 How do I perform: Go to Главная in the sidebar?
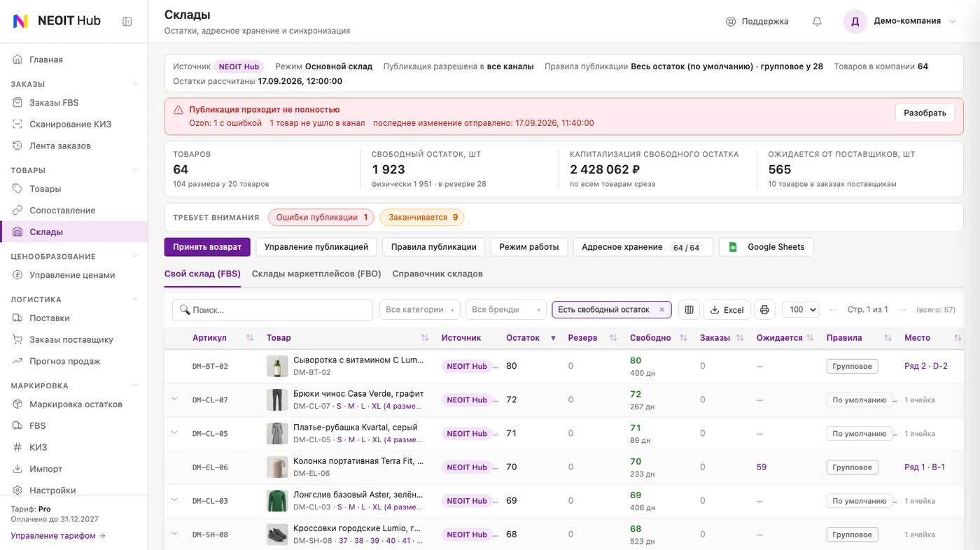tap(73, 59)
